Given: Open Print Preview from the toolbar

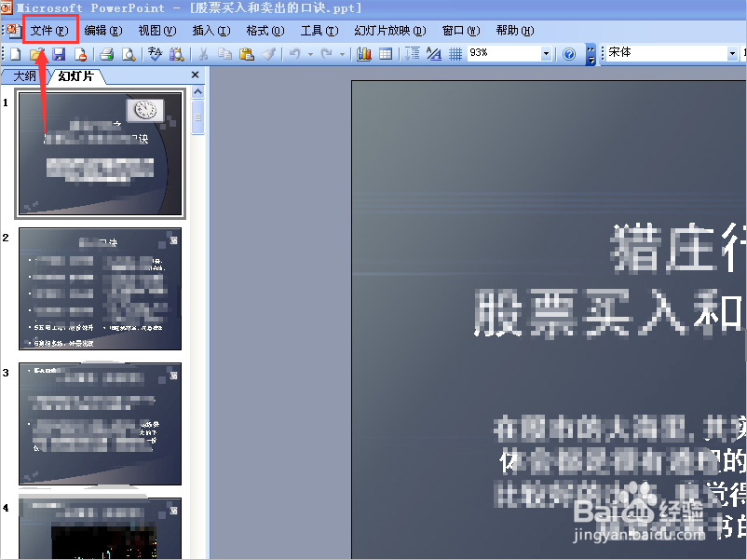Looking at the screenshot, I should [130, 54].
